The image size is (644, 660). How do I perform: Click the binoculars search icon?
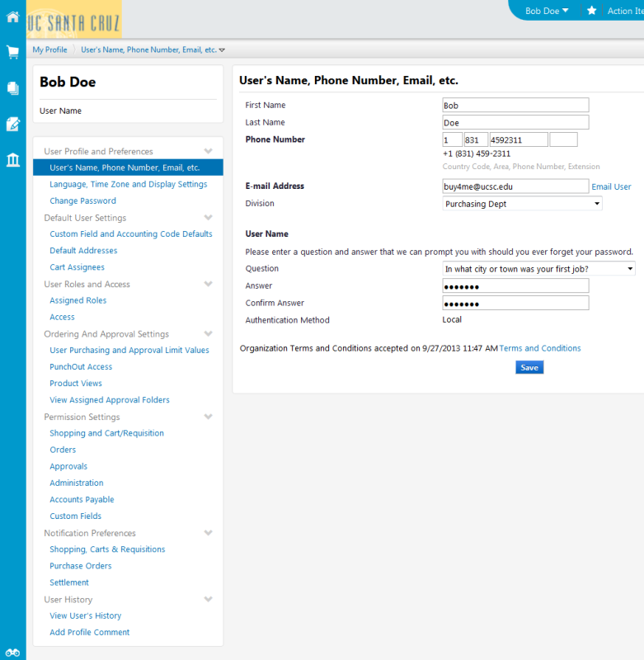click(12, 653)
